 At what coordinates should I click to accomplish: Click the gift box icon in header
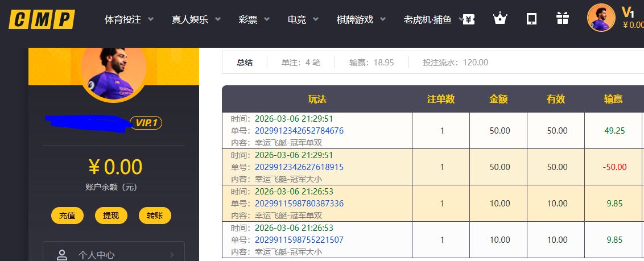563,19
